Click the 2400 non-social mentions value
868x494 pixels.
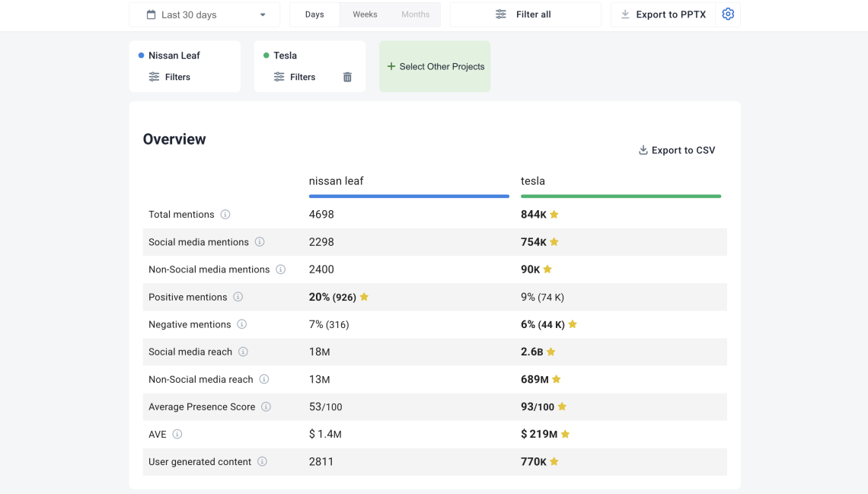pyautogui.click(x=321, y=269)
